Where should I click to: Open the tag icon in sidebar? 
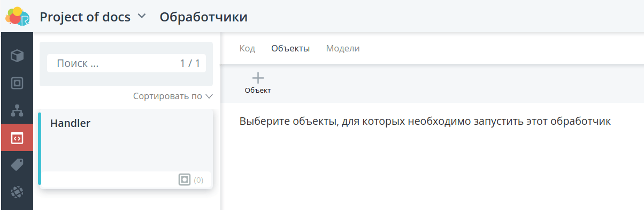point(17,165)
